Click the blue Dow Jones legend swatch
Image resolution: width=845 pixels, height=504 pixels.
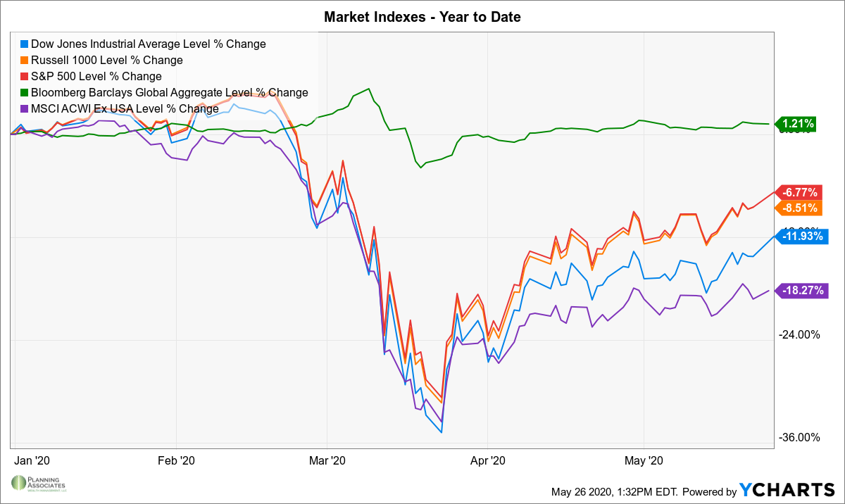pyautogui.click(x=25, y=44)
